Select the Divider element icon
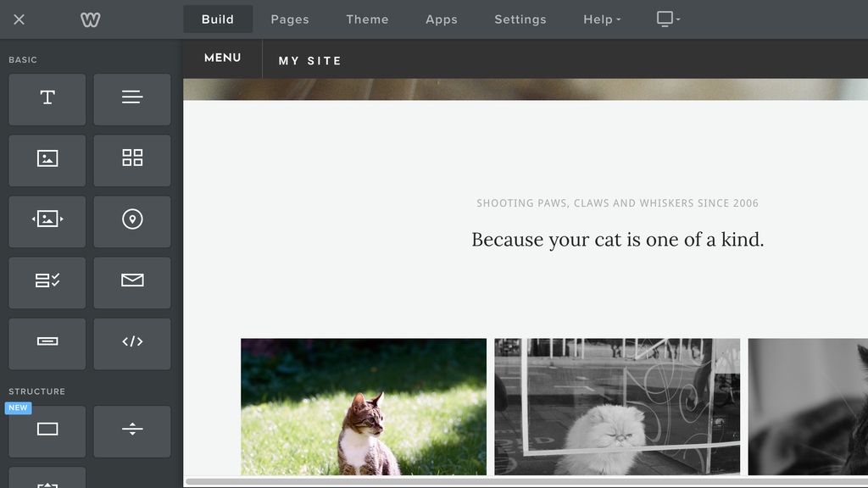This screenshot has width=868, height=488. click(x=132, y=431)
